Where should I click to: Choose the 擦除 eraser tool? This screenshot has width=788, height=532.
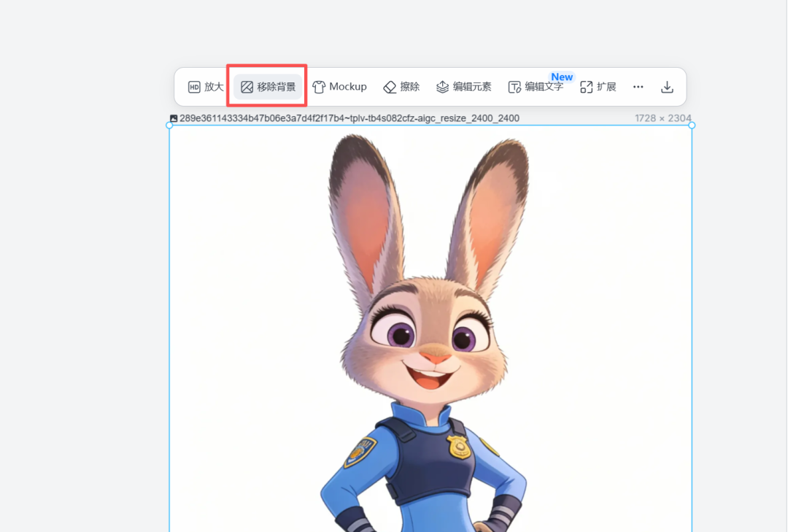coord(401,87)
